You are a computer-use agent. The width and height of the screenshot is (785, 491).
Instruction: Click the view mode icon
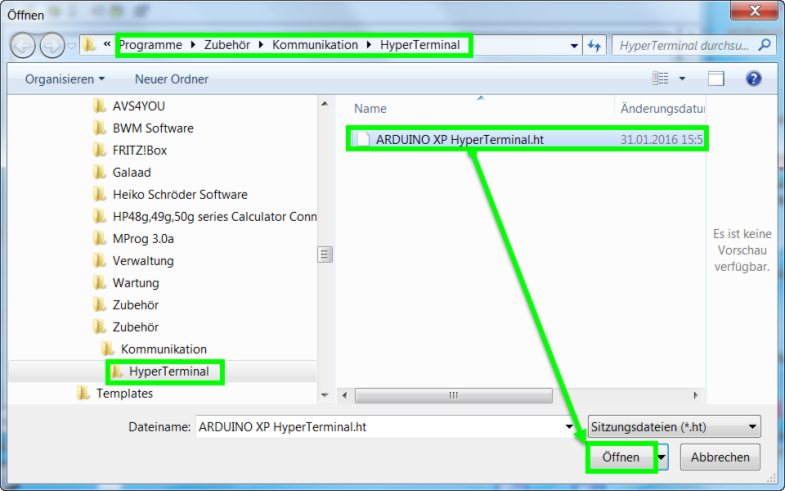pyautogui.click(x=660, y=78)
